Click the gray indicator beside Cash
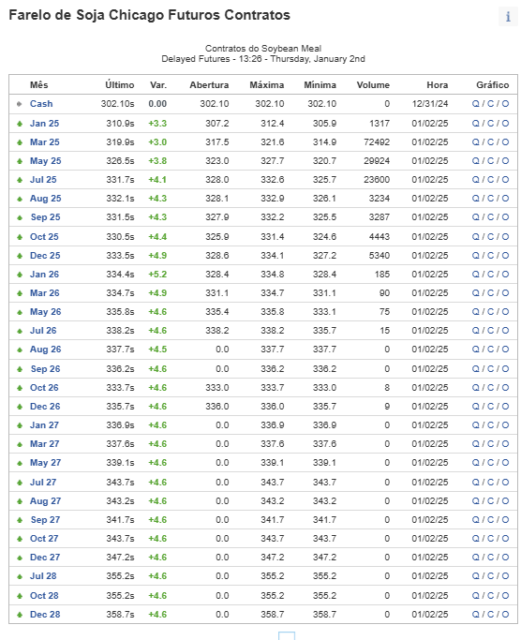This screenshot has width=521, height=640. pyautogui.click(x=19, y=104)
